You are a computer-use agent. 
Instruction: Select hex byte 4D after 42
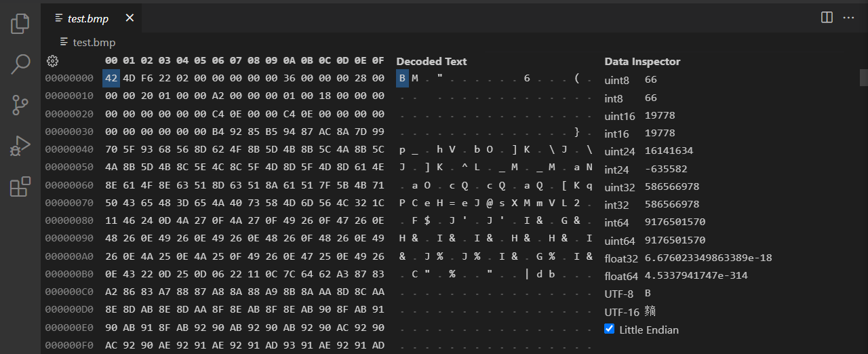(x=129, y=79)
